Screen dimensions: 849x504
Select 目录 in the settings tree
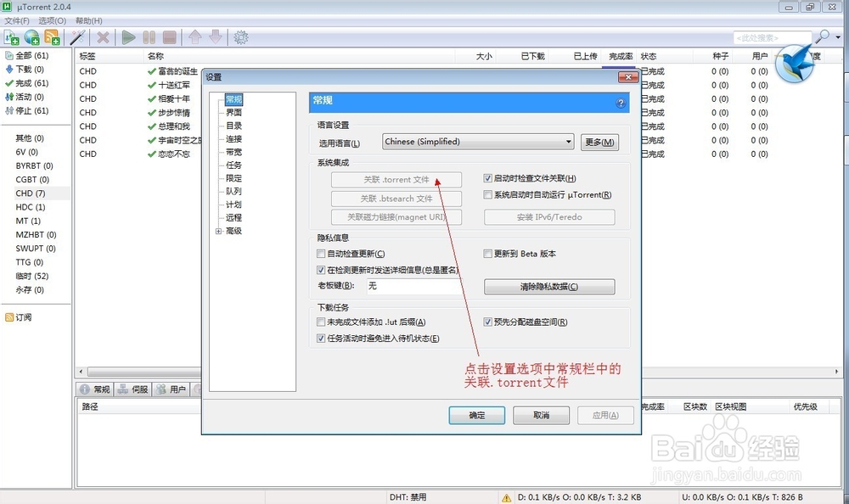pyautogui.click(x=234, y=126)
